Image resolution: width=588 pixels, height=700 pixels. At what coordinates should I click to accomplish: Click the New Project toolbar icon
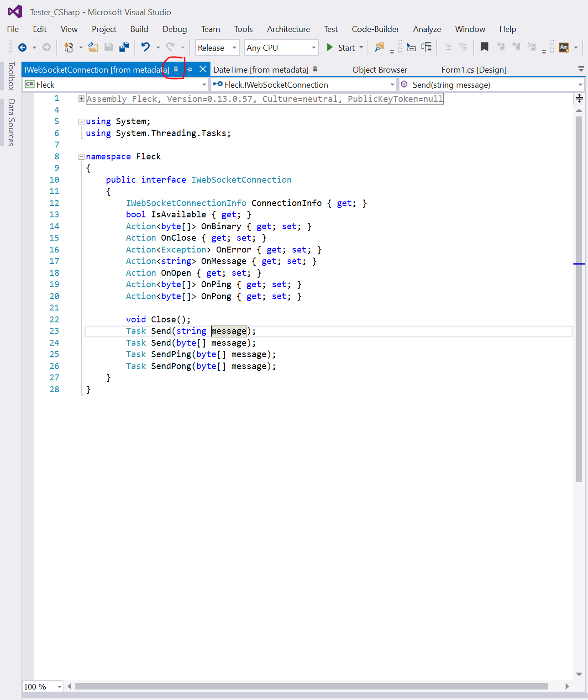[68, 47]
